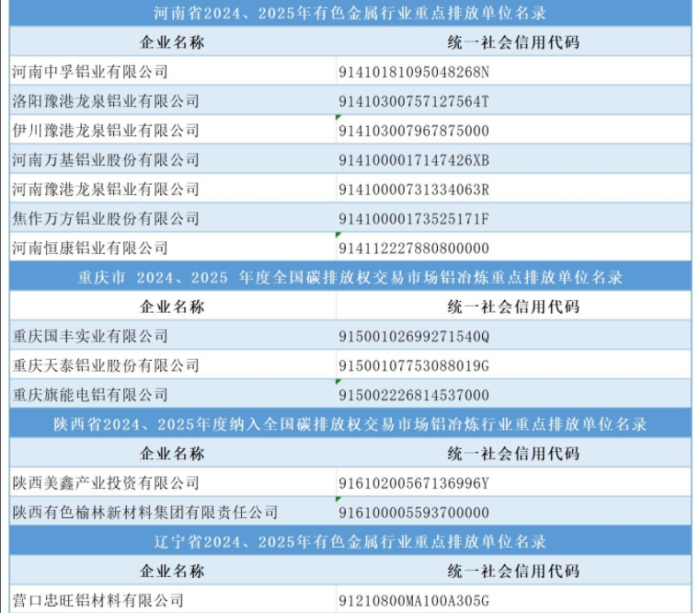The image size is (700, 613).
Task: Click the code 914103007967875000
Action: pos(413,131)
